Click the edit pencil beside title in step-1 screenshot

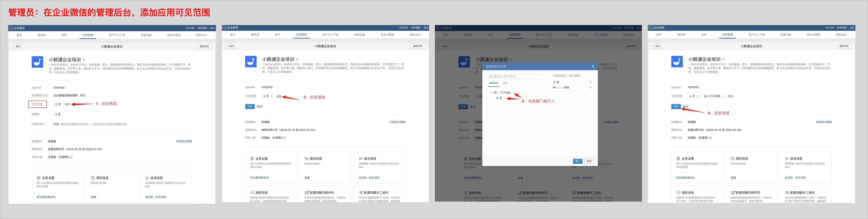[84, 59]
